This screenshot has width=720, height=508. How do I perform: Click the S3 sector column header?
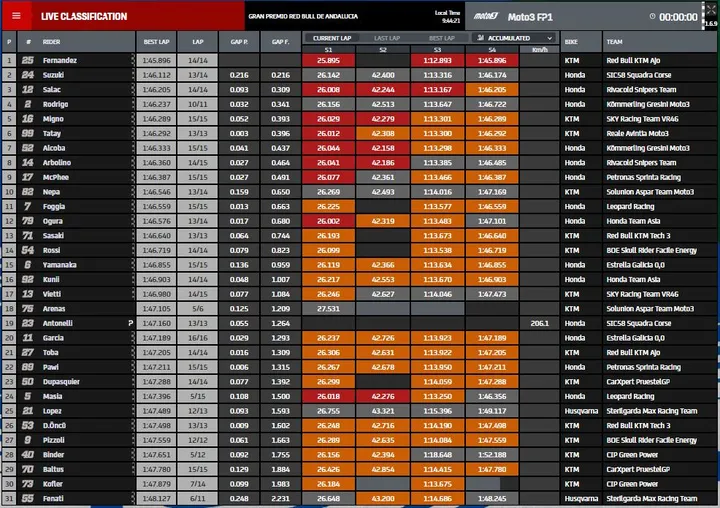click(x=438, y=50)
